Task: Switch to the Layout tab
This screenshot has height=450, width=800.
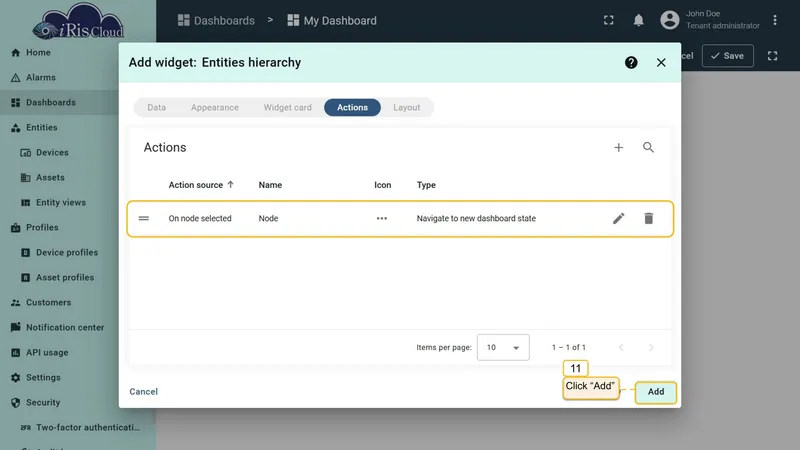Action: [407, 108]
